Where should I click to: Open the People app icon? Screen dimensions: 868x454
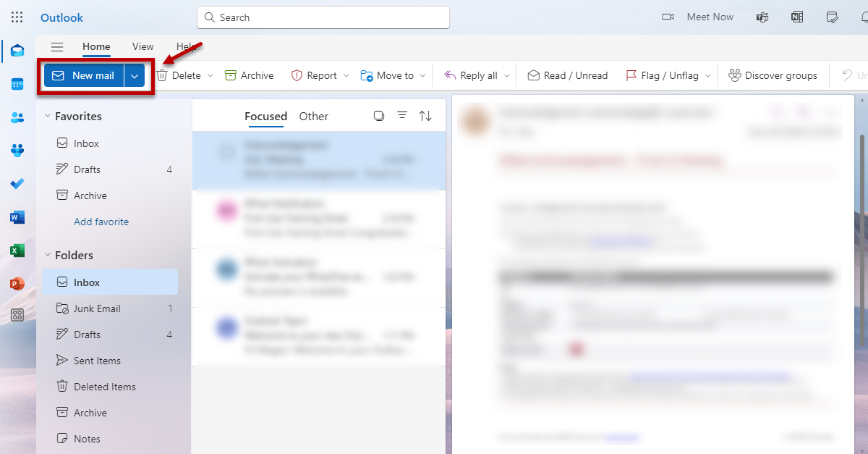(17, 117)
